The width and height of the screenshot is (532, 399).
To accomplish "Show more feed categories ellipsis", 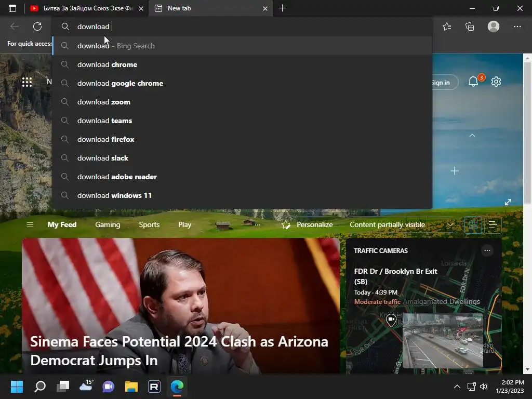I will 258,224.
